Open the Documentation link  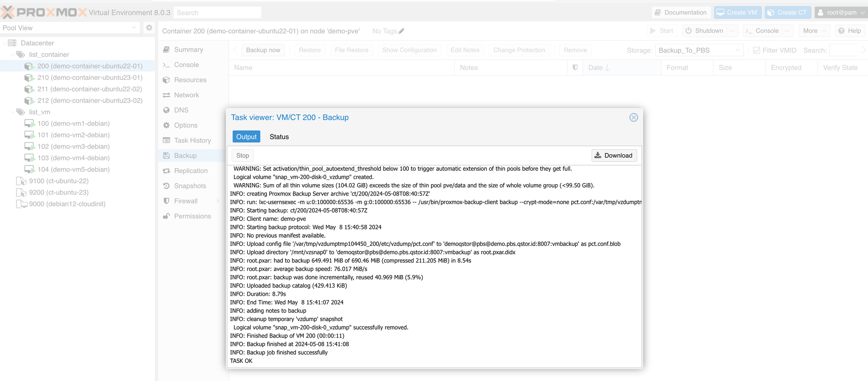[x=681, y=13]
